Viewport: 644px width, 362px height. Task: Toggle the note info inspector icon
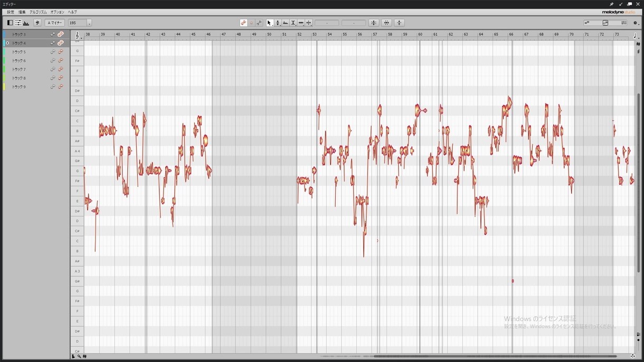pyautogui.click(x=18, y=23)
